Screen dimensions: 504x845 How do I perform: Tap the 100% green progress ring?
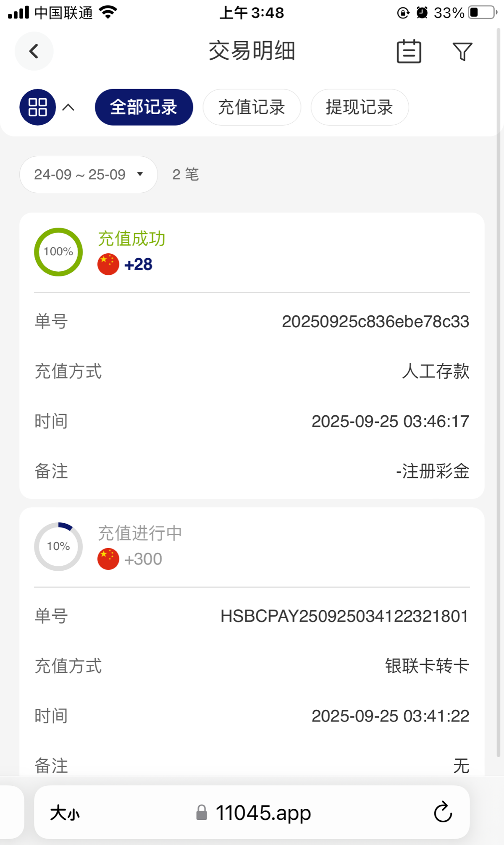[58, 252]
